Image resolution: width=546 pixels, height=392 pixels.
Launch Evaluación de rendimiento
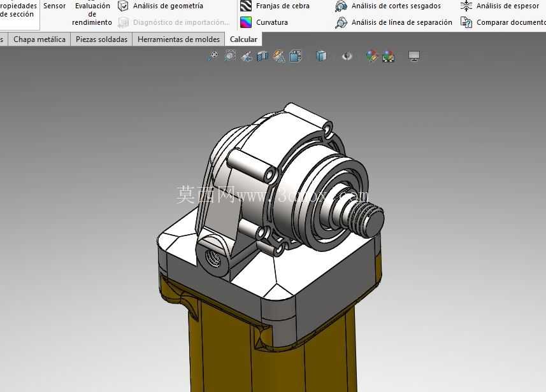pyautogui.click(x=92, y=14)
